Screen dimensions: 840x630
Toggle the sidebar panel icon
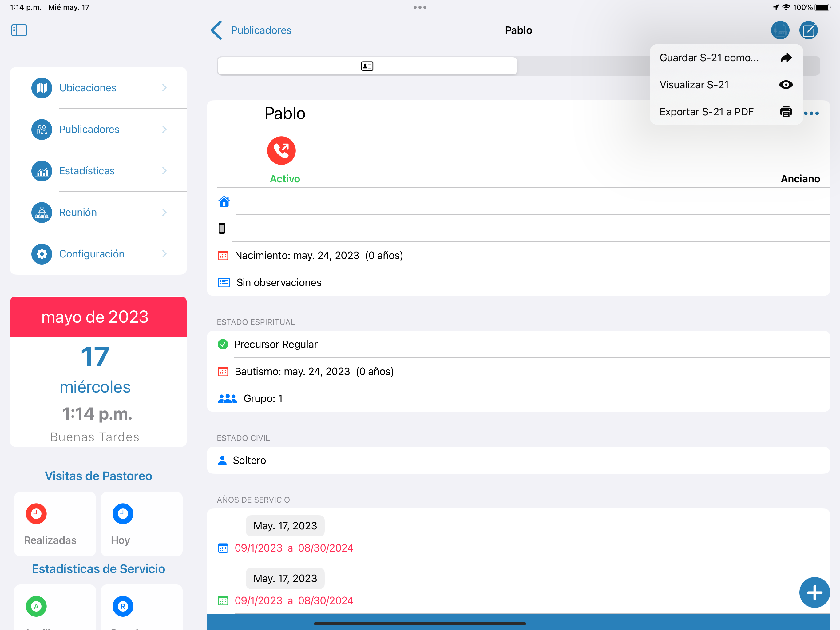pos(19,30)
